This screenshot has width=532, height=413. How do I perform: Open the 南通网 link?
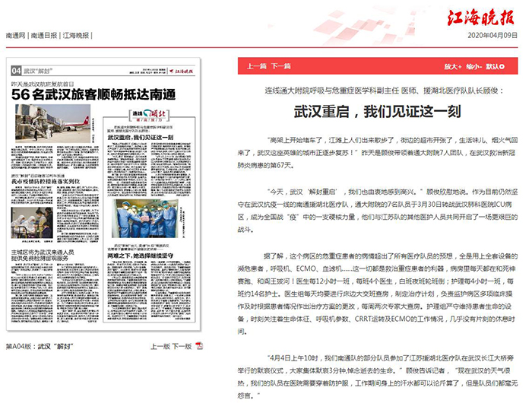15,35
